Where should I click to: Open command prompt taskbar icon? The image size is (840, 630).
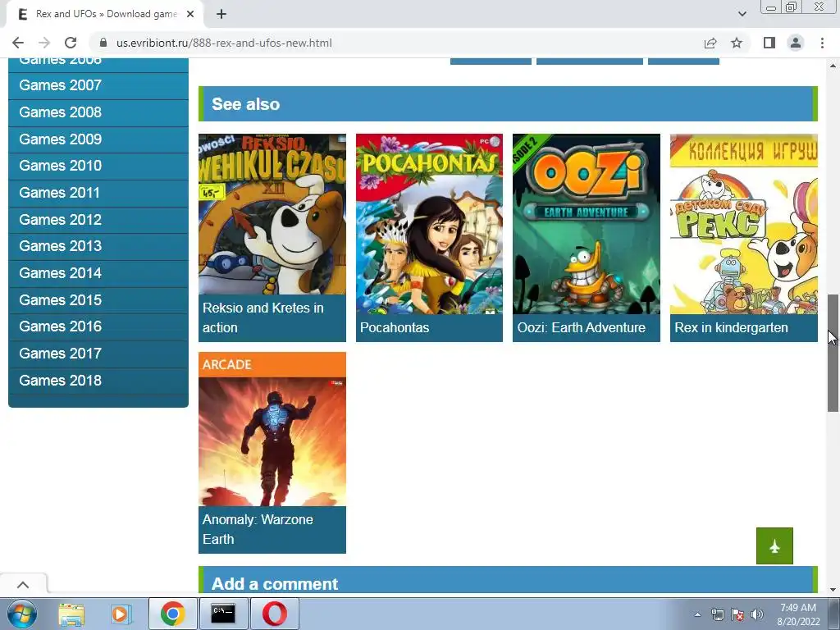click(223, 614)
